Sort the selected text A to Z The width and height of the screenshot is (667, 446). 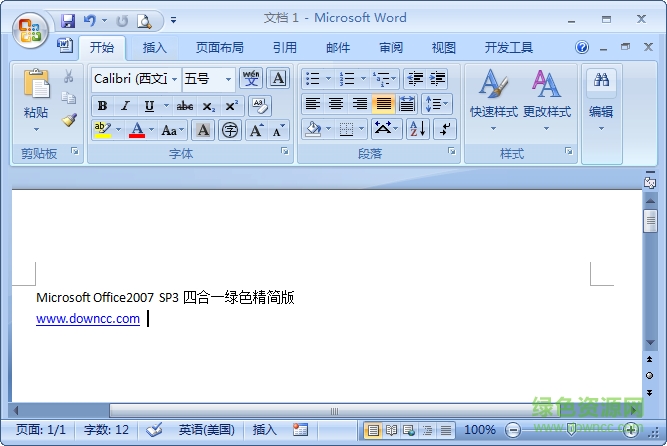[x=417, y=129]
